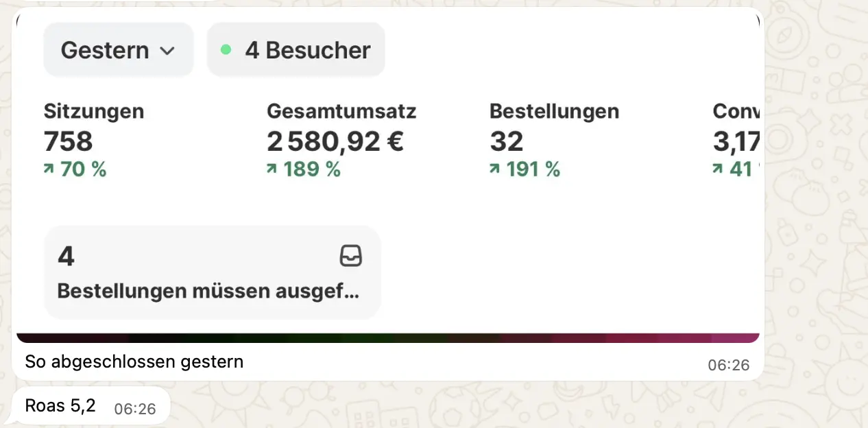868x428 pixels.
Task: Click the 4 Besucher live visitors pill
Action: (x=296, y=49)
